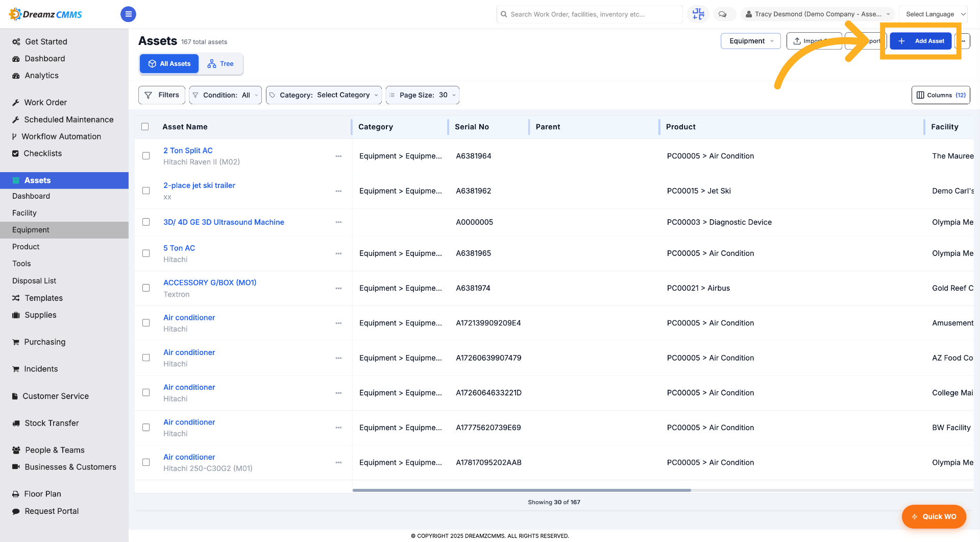This screenshot has height=542, width=980.
Task: Open the Select Category dropdown
Action: point(324,95)
